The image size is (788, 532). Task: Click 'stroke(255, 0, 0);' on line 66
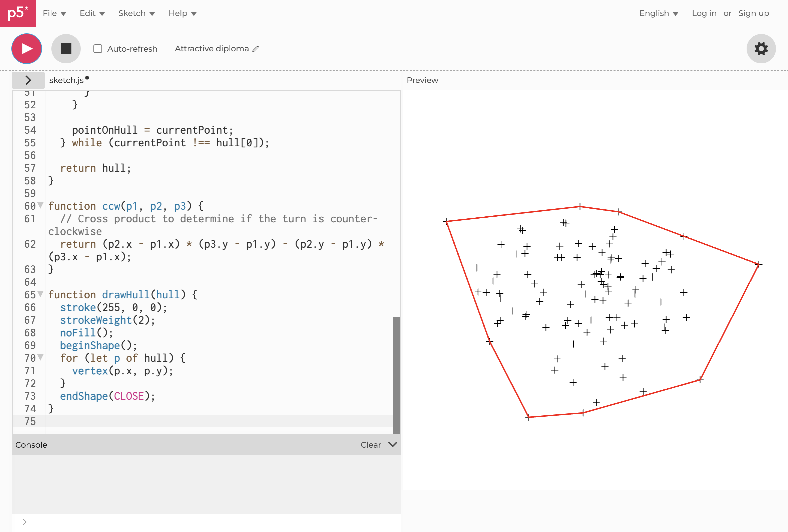click(x=113, y=307)
